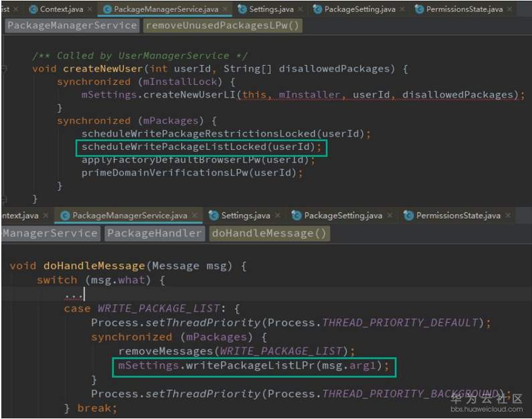Close Context.java tab in upper editor
532x419 pixels.
[x=90, y=9]
